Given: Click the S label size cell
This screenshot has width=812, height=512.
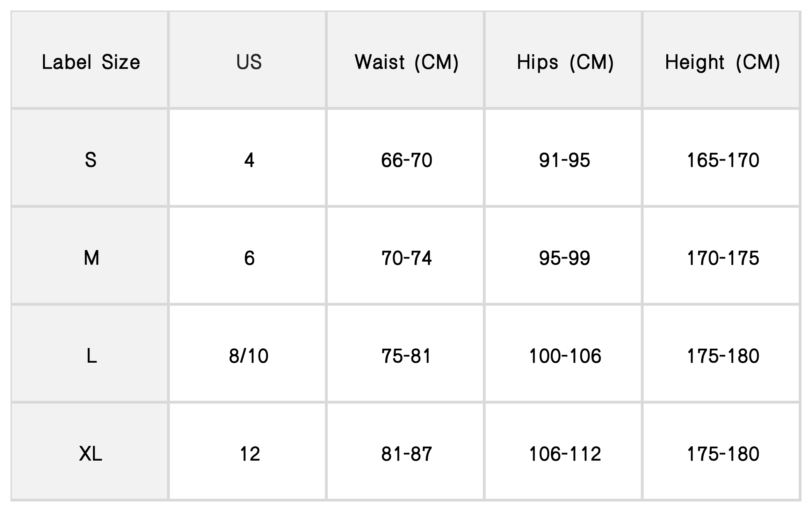Looking at the screenshot, I should click(91, 160).
